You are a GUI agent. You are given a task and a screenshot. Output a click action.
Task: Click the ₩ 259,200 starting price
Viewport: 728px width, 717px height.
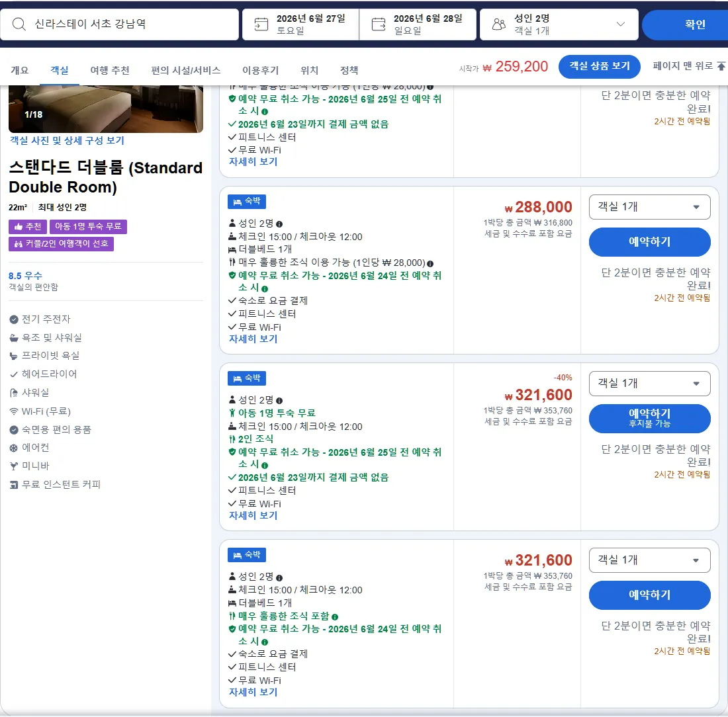(x=515, y=66)
